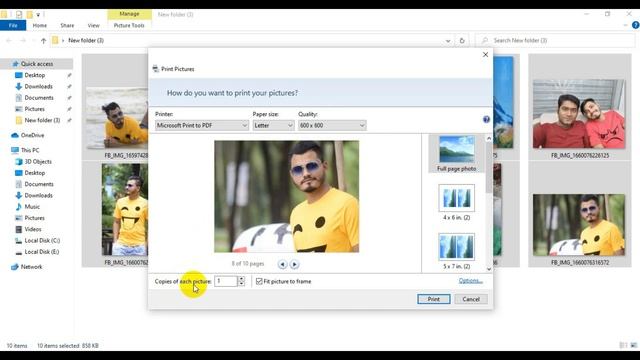640x360 pixels.
Task: Click the Up one level arrow in Explorer
Action: click(x=43, y=40)
